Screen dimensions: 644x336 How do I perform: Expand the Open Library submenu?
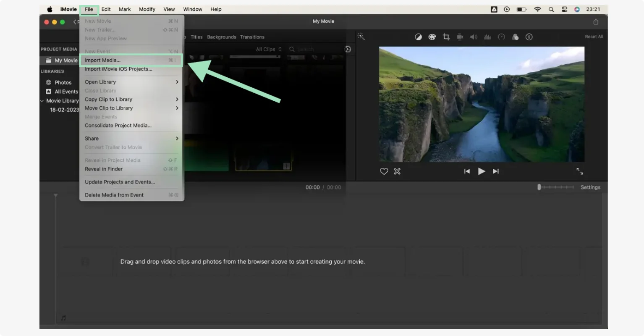point(100,81)
